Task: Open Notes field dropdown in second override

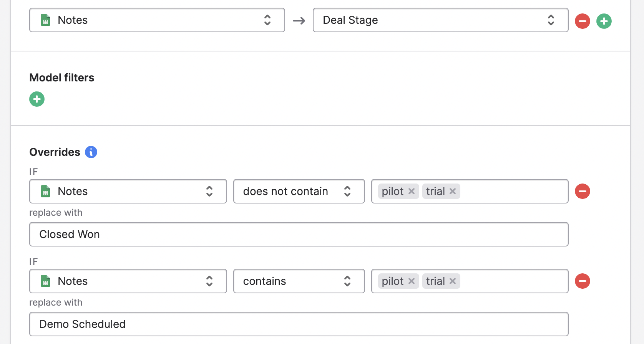Action: point(128,281)
